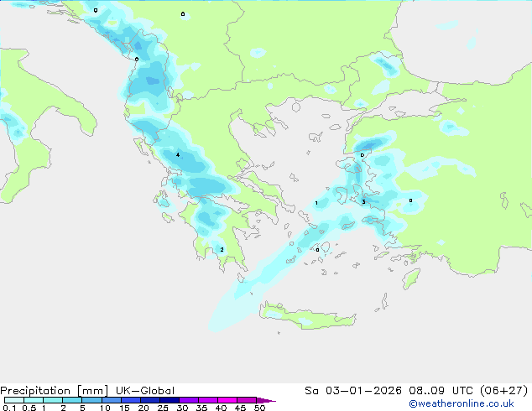Image resolution: width=532 pixels, height=411 pixels.
Task: Click the 0.5–1 mm legend swatch
Action: 34,400
